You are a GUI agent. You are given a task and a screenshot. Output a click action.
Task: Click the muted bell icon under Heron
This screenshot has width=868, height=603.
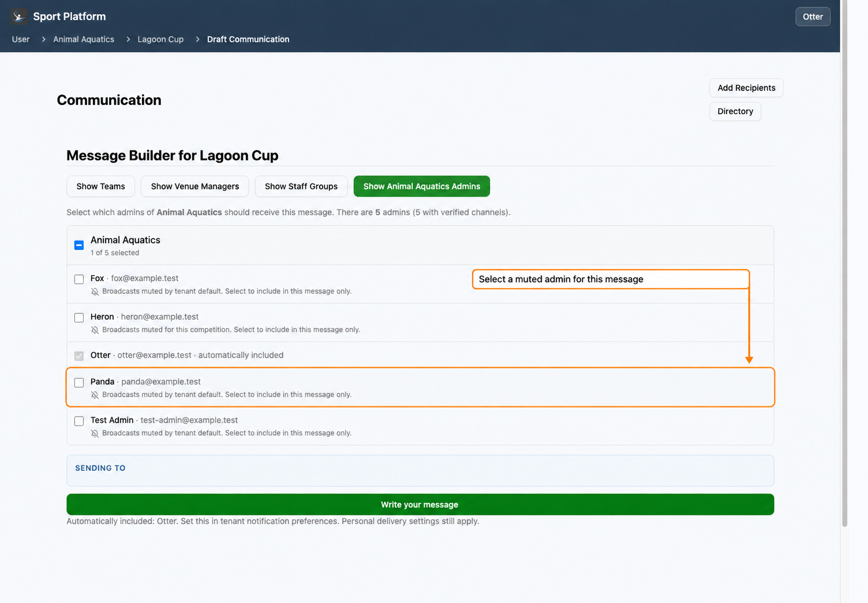tap(95, 330)
